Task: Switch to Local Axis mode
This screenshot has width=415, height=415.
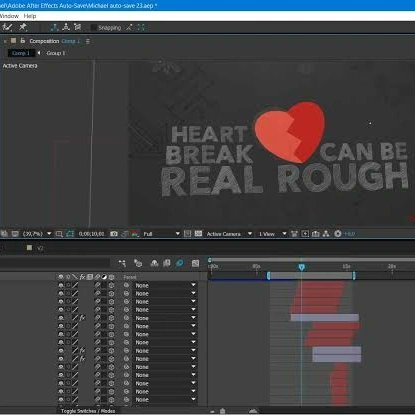Action: coord(54,27)
